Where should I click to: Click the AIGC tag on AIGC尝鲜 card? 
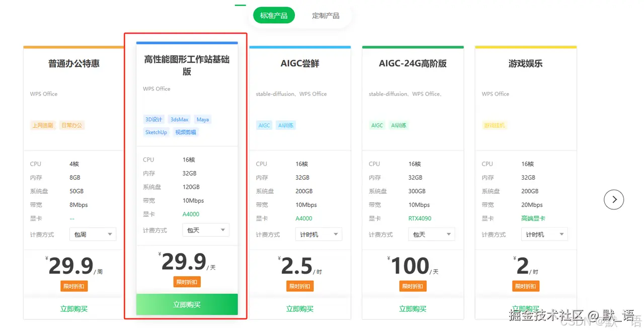click(264, 125)
